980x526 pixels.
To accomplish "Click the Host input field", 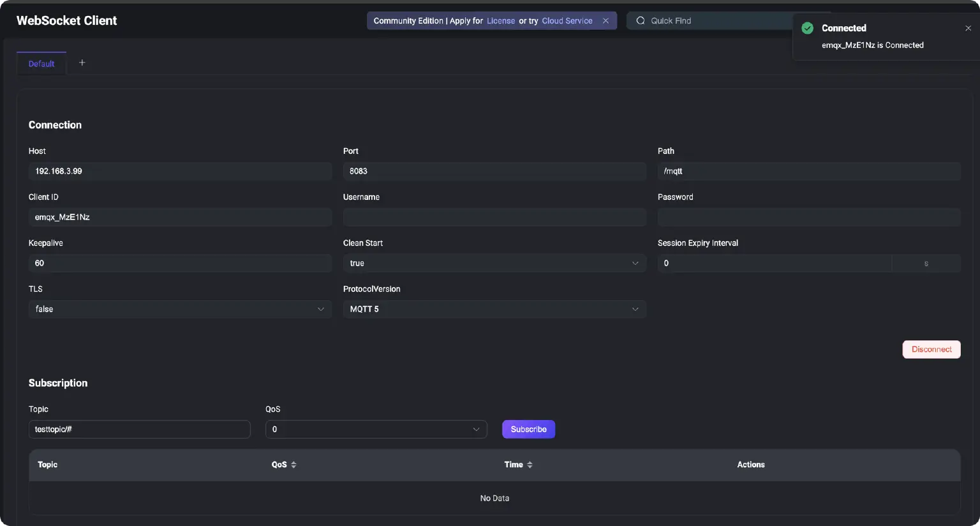I will coord(179,171).
